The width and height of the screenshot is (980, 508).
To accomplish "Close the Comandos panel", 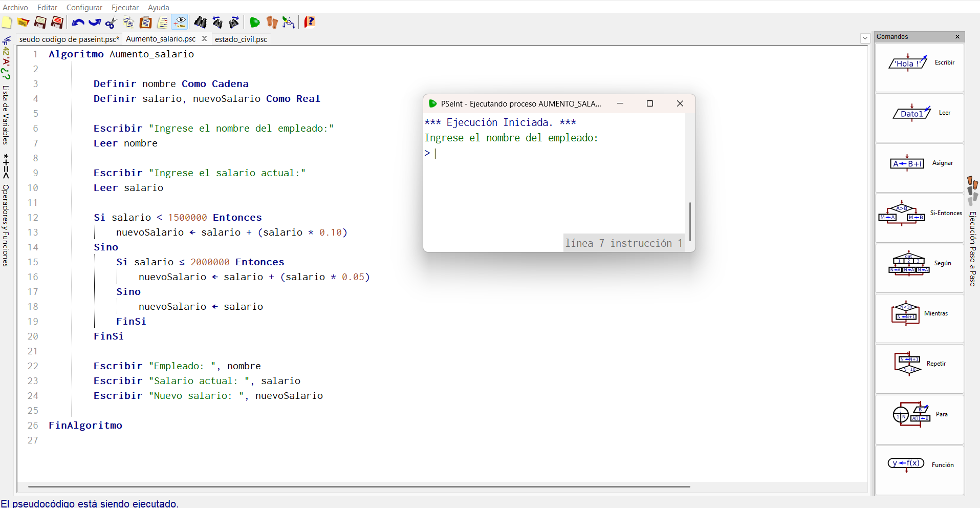I will (957, 37).
